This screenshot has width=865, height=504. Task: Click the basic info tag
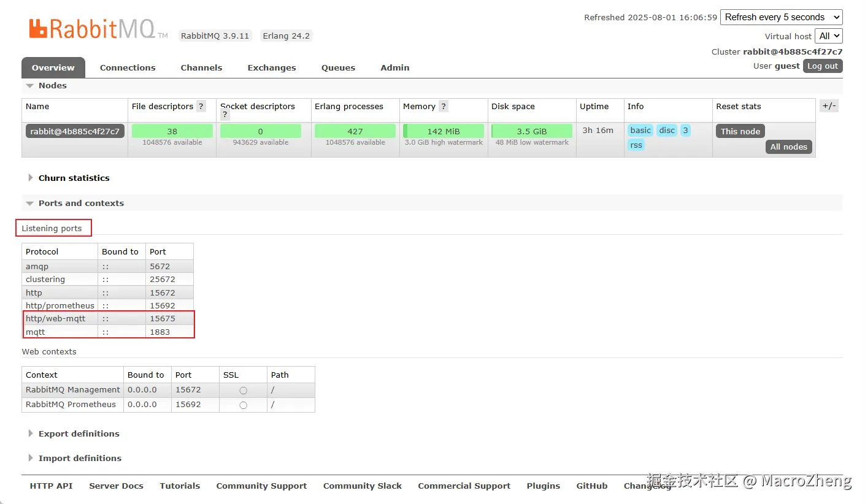pyautogui.click(x=640, y=130)
